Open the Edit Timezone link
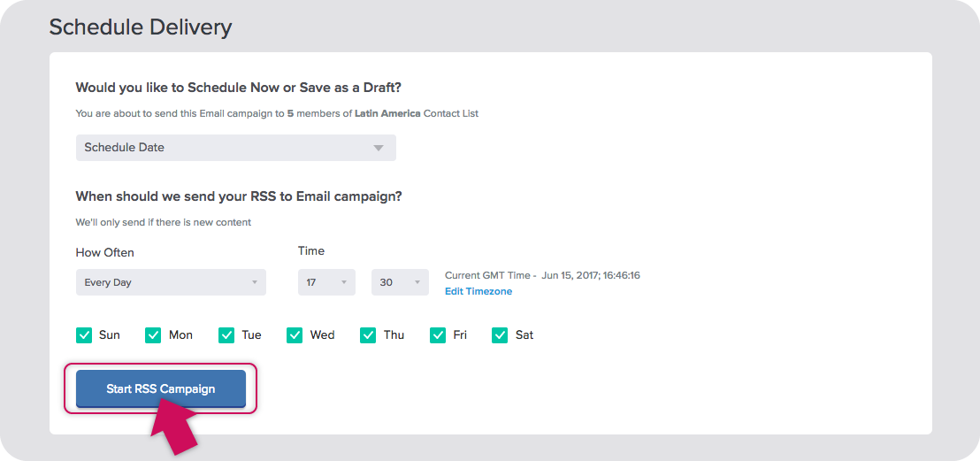The image size is (980, 461). (x=479, y=291)
